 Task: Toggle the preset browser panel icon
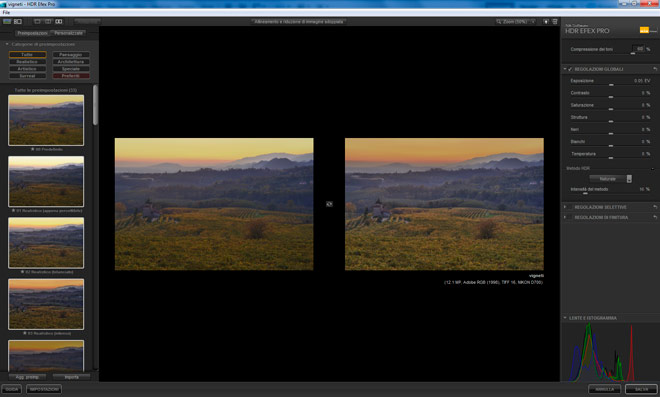pyautogui.click(x=7, y=21)
